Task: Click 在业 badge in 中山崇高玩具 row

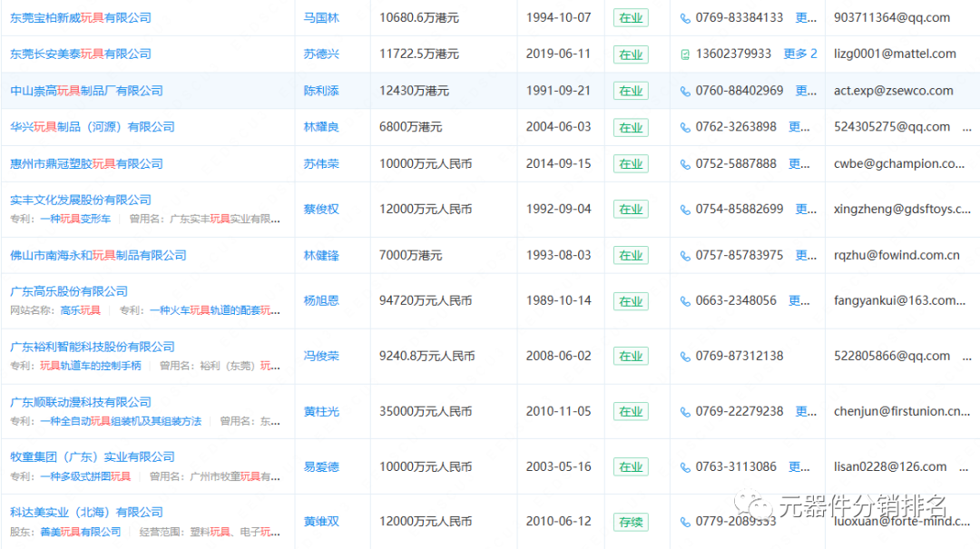Action: point(631,91)
